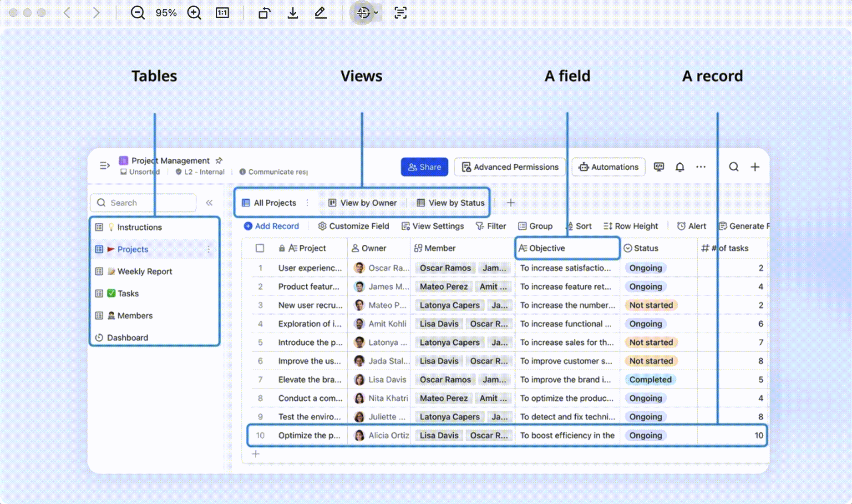The width and height of the screenshot is (852, 504).
Task: Open the Projects table more options
Action: click(x=208, y=249)
